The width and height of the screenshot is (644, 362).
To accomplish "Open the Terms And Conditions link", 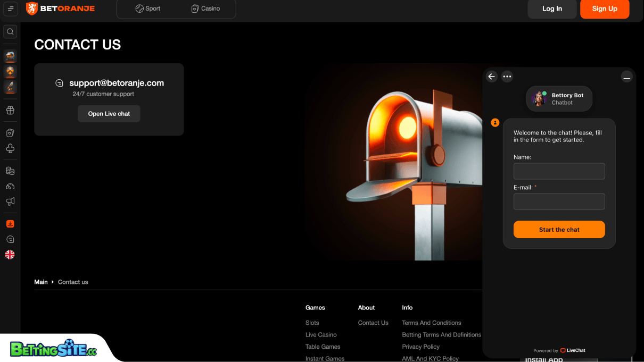I will [x=431, y=323].
